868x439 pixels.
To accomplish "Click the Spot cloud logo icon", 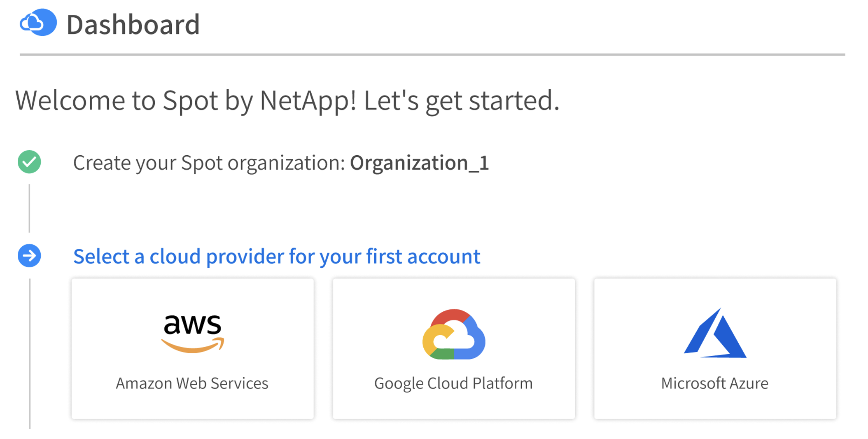I will [38, 23].
